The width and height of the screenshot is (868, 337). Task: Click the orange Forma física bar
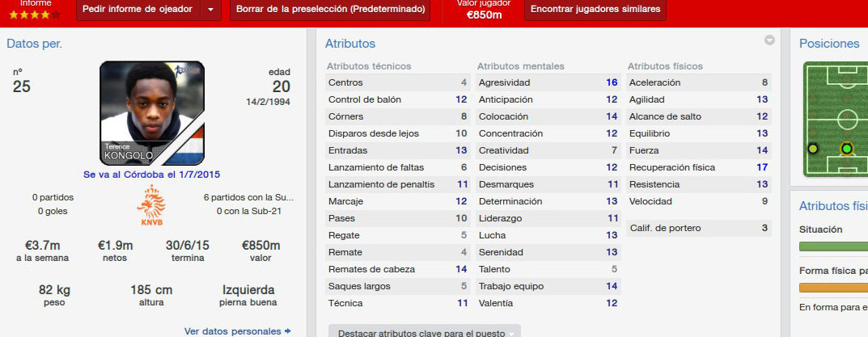834,288
